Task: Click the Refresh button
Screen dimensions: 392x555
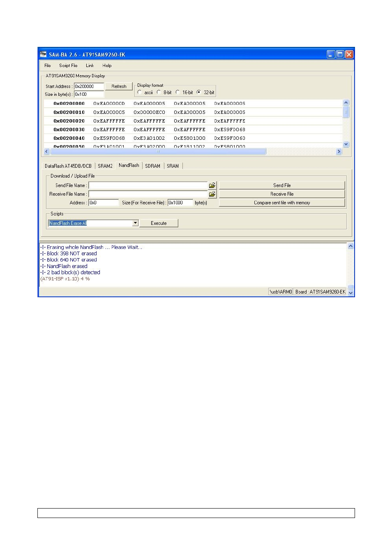Action: (x=119, y=86)
